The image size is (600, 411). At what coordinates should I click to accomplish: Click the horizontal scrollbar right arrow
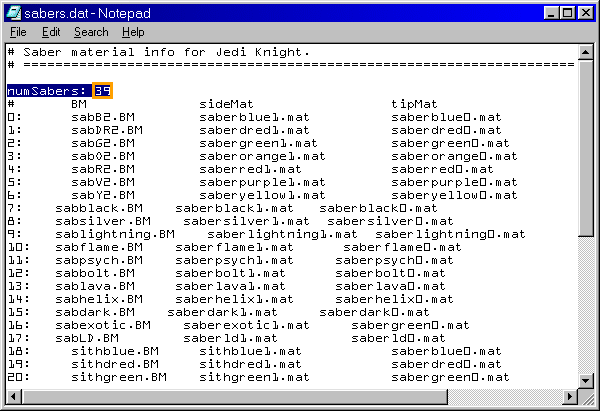coord(570,396)
